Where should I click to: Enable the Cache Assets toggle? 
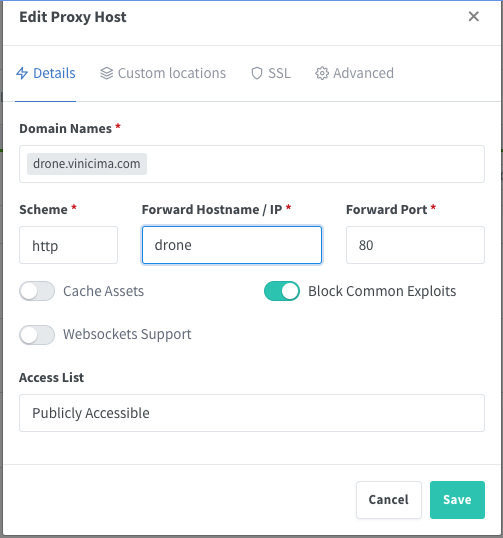point(37,291)
